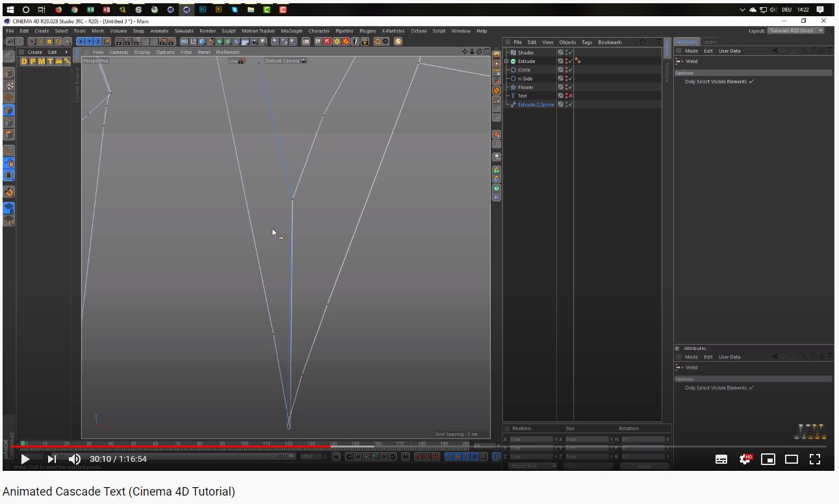Open the Windows notification center

click(x=820, y=10)
